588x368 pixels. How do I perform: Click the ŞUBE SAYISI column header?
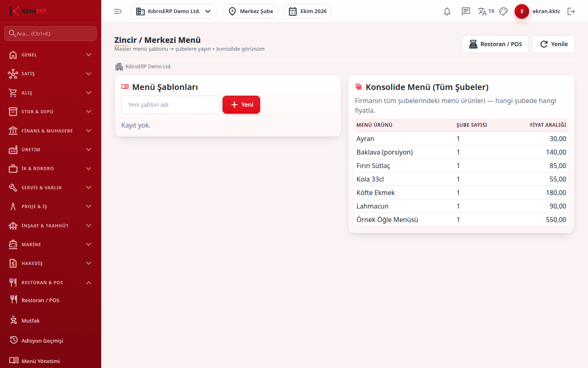(x=472, y=125)
